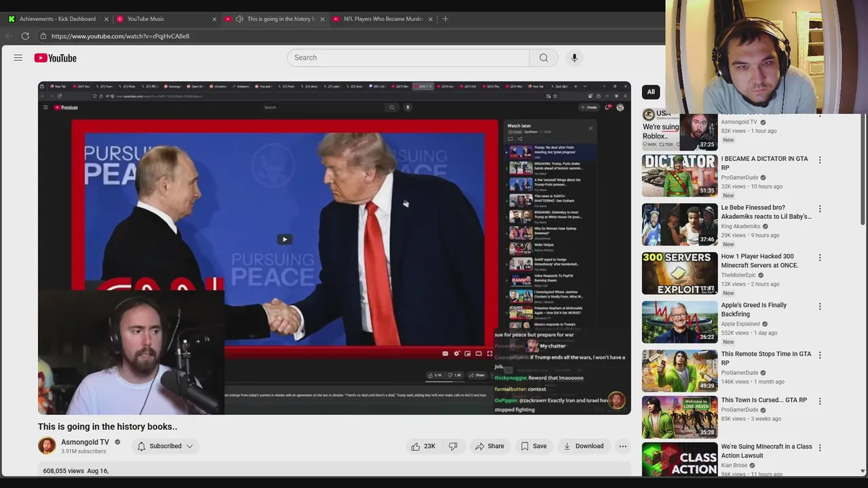Mute the tab via speaker icon on the history books tab
The height and width of the screenshot is (488, 868).
click(239, 19)
